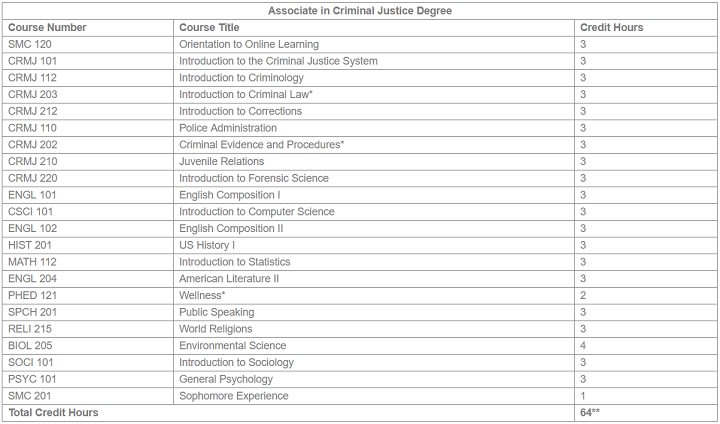This screenshot has width=720, height=424.
Task: Select Introduction to the Criminal Justice System
Action: point(278,61)
